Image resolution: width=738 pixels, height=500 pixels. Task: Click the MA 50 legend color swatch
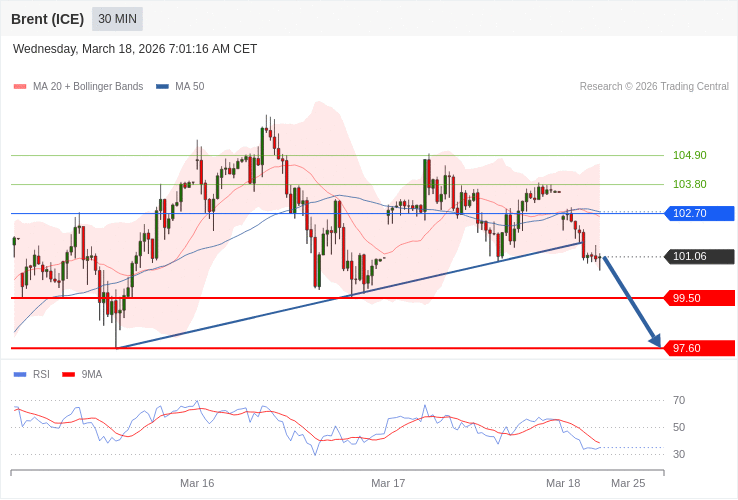[162, 87]
